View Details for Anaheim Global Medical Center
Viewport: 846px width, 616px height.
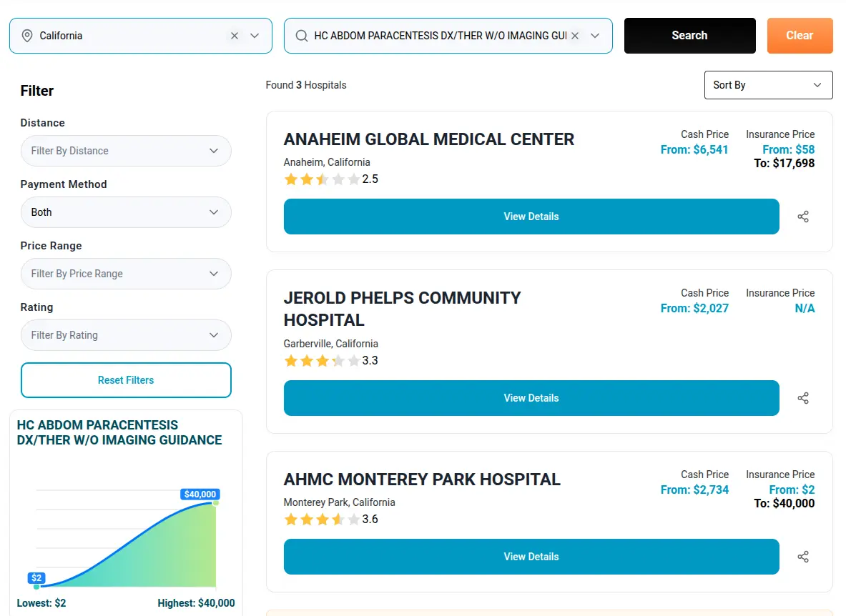(531, 217)
